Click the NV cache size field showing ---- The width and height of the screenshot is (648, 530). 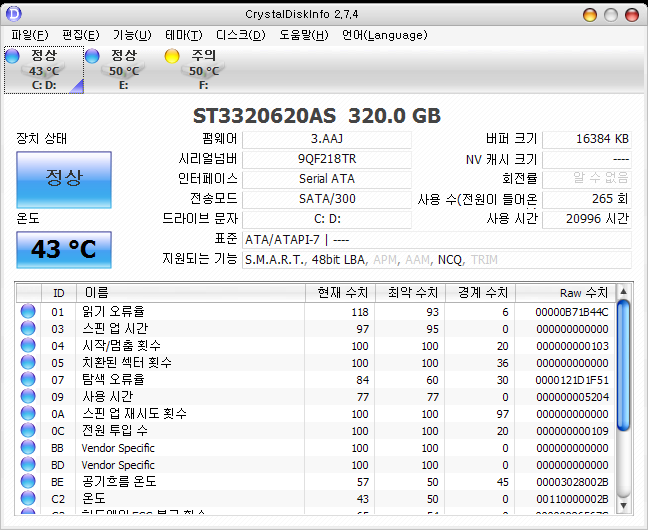click(x=587, y=159)
